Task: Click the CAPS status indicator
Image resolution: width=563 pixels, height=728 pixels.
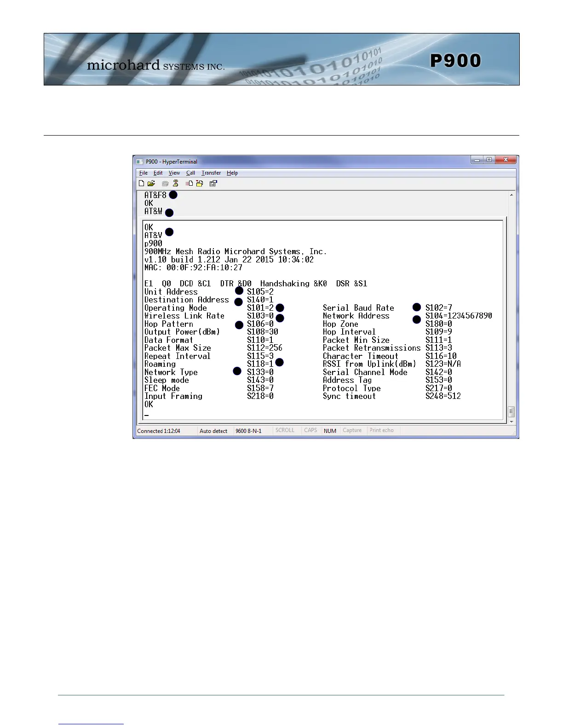Action: (x=310, y=430)
